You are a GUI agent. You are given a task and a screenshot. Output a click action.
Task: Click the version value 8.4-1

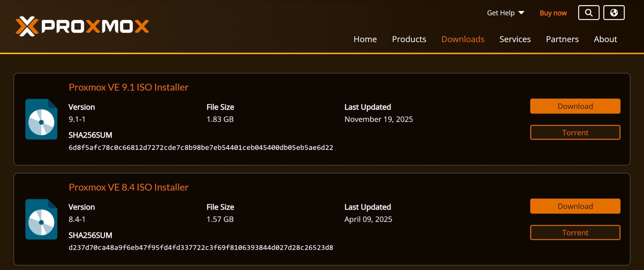point(77,219)
